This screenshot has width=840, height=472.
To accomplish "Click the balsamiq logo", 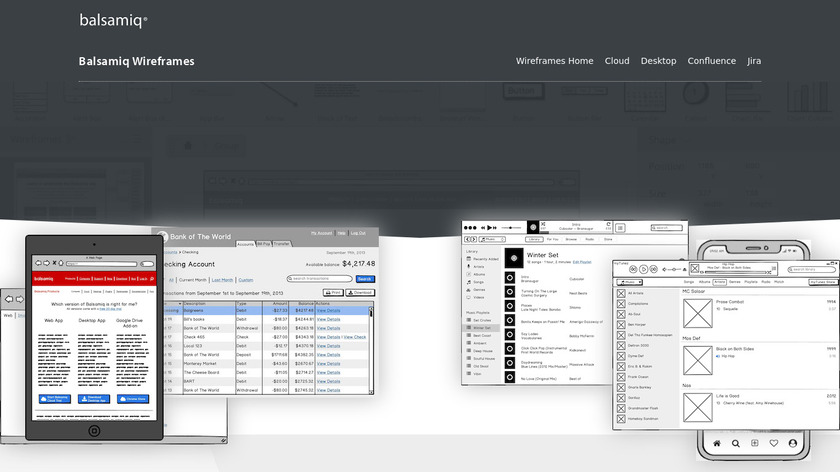I will [113, 20].
